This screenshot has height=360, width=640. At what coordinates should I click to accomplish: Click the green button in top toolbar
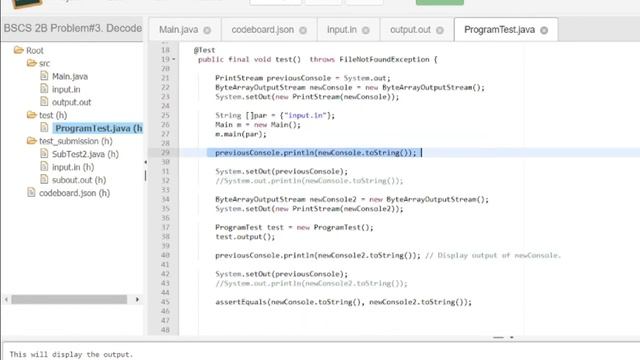[440, 2]
